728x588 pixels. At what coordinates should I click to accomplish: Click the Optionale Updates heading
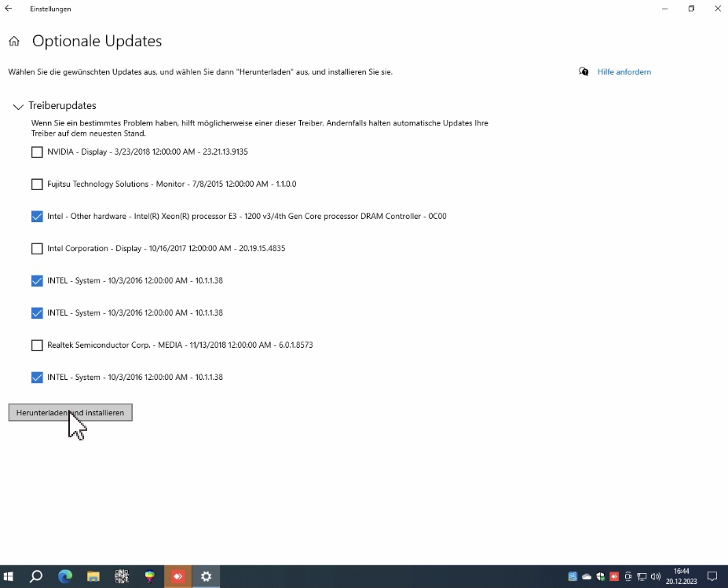[x=97, y=42]
